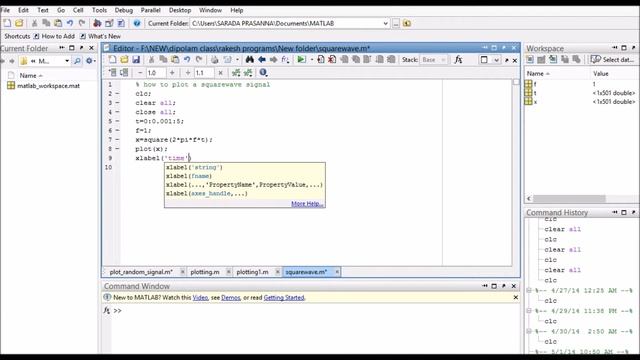Open the Editor layout tile dropdown arrow
This screenshot has height=360, width=640.
pos(496,60)
